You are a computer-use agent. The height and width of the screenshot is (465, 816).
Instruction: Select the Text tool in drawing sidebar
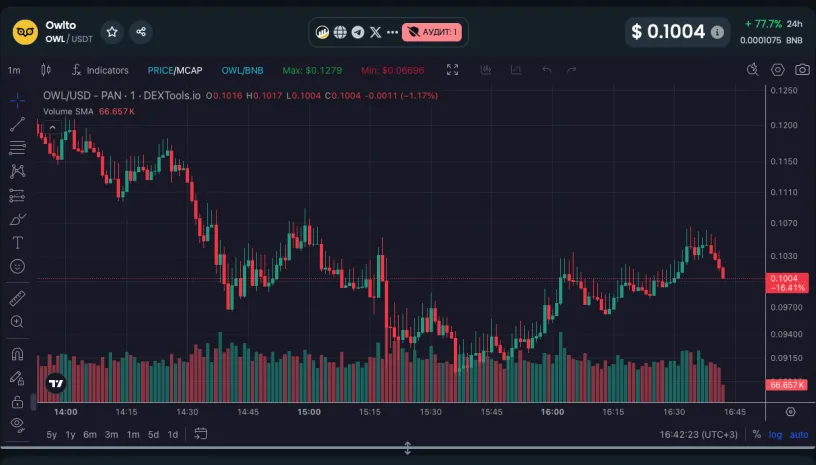pos(17,243)
